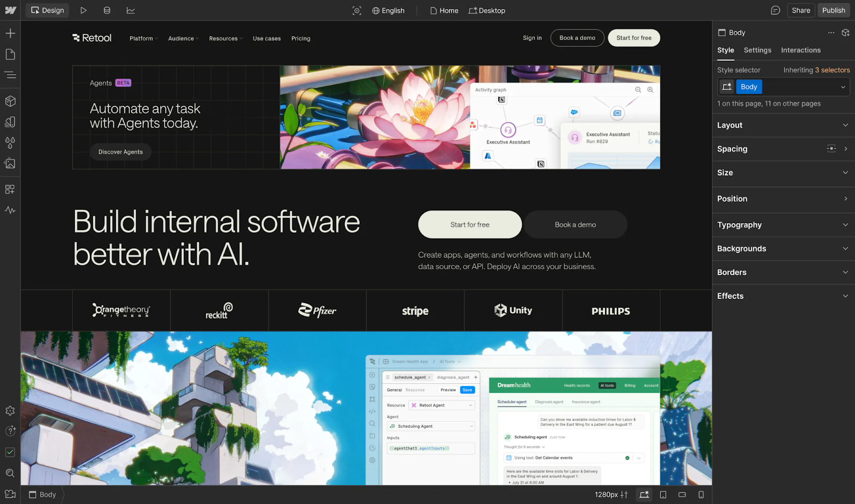Open the Assets panel
Viewport: 855px width, 504px height.
pos(10,163)
